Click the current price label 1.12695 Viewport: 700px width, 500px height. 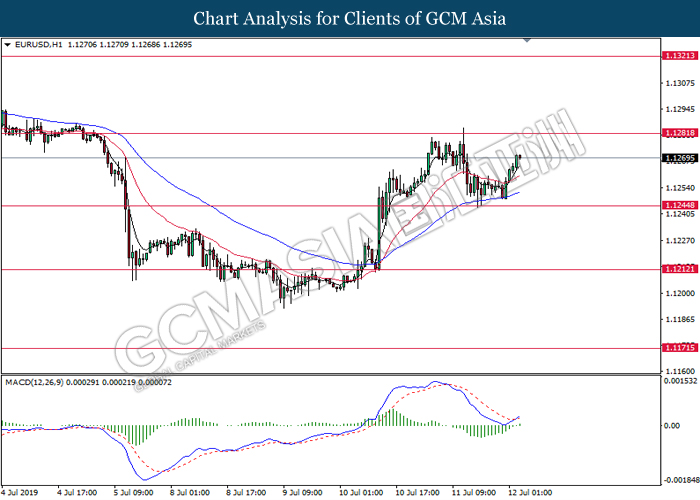pos(679,158)
